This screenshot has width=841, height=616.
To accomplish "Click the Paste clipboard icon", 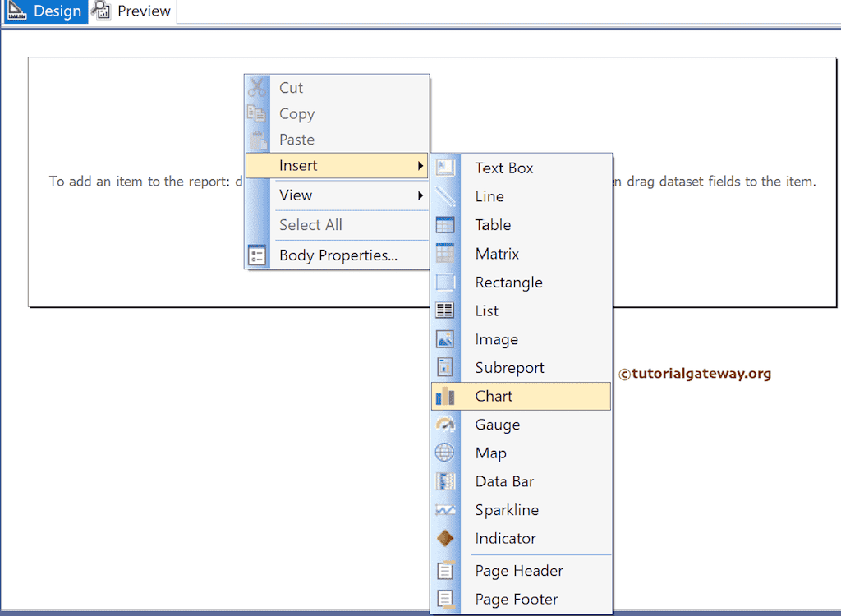I will pyautogui.click(x=257, y=140).
